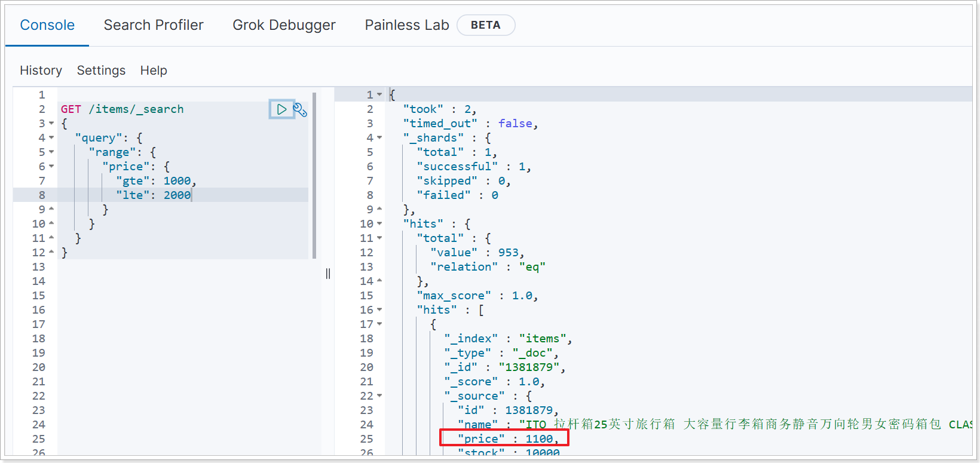Collapse hits array at output line 16
980x463 pixels.
379,310
